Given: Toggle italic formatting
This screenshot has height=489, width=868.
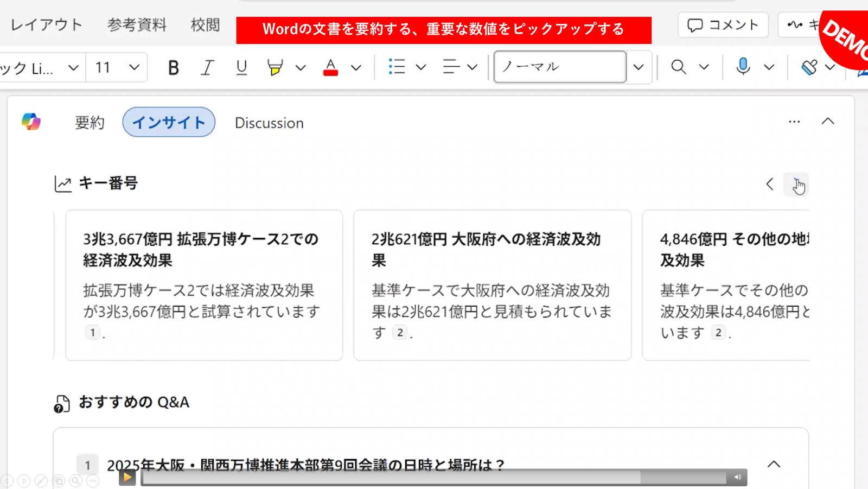Looking at the screenshot, I should (x=207, y=67).
